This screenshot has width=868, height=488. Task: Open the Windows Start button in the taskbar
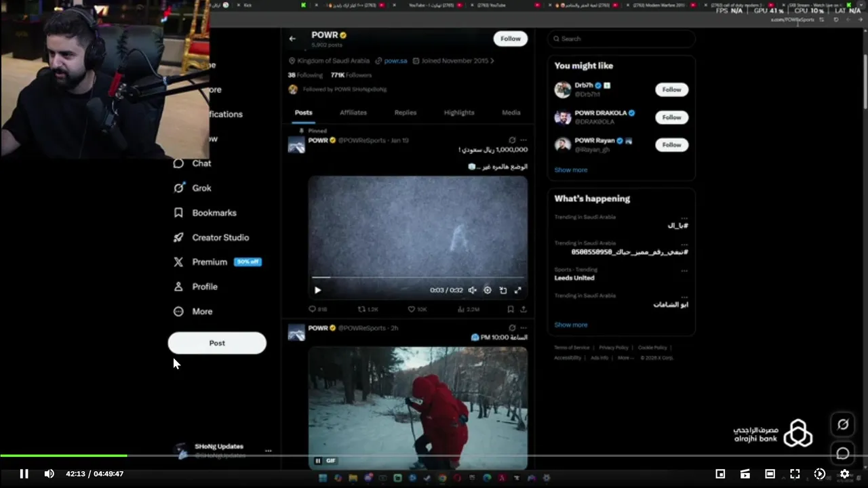click(323, 479)
